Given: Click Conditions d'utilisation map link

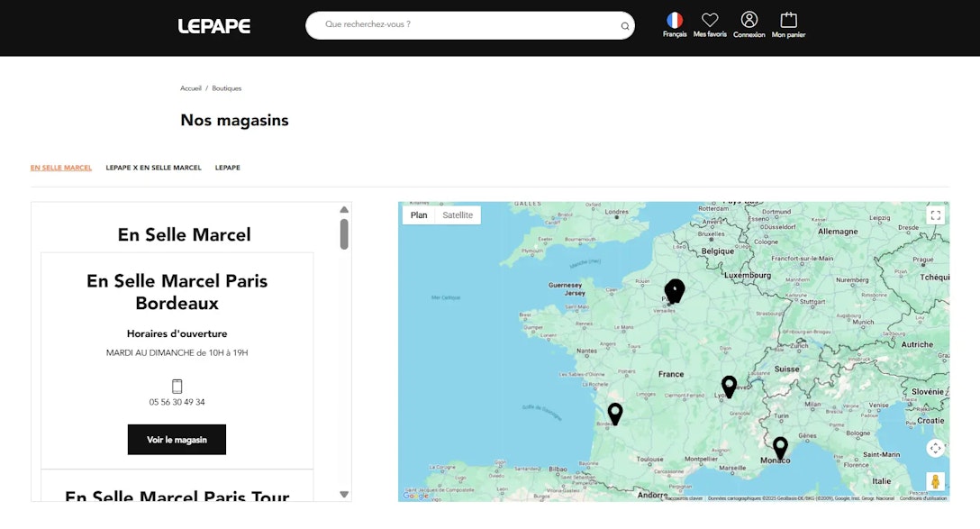Looking at the screenshot, I should 923,498.
